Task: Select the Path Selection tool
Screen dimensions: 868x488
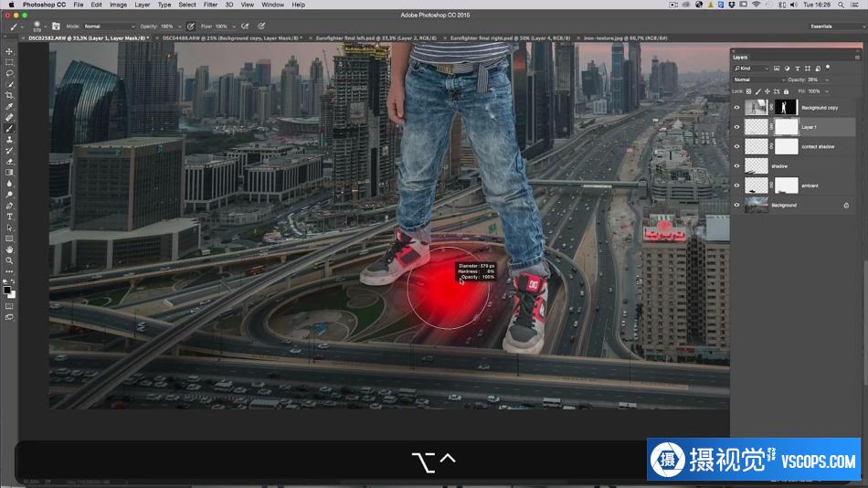Action: click(x=9, y=228)
